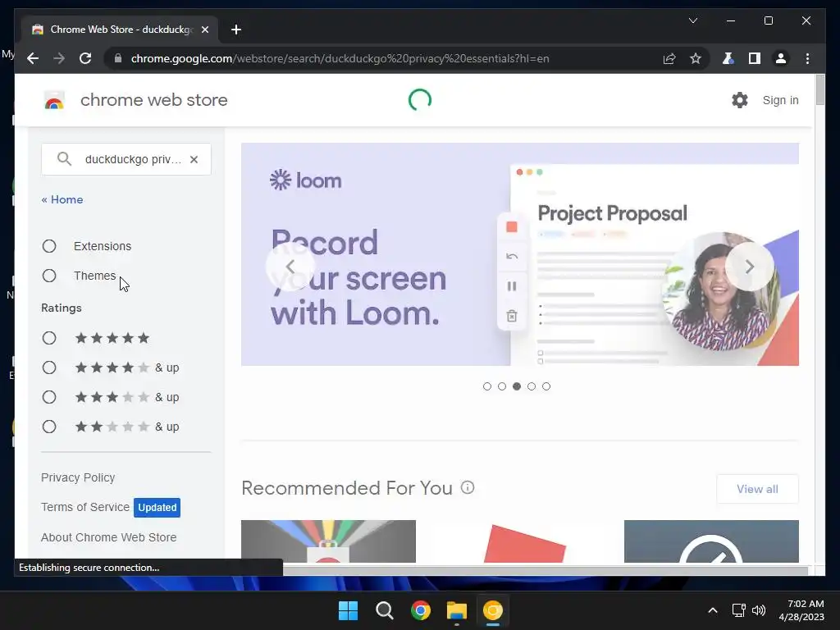The width and height of the screenshot is (840, 630).
Task: Open the clock showing 7:02 AM
Action: (801, 610)
